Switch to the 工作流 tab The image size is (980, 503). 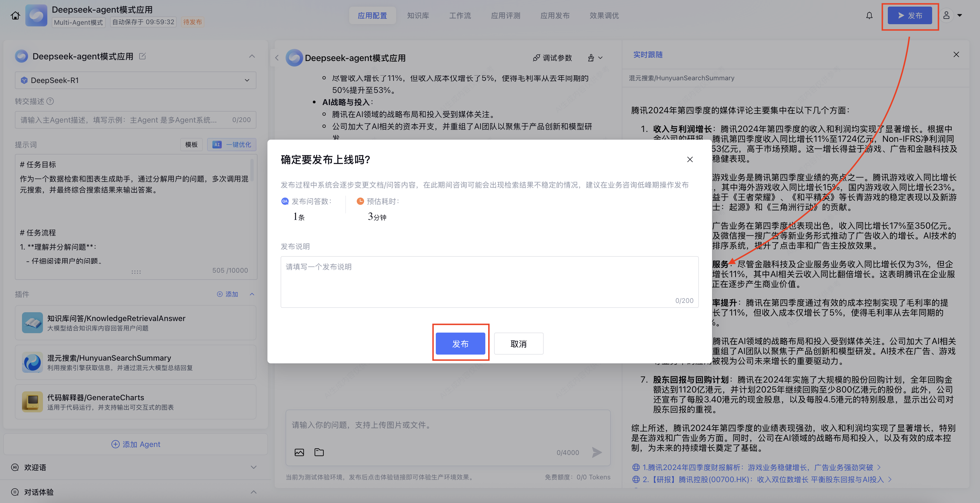460,16
